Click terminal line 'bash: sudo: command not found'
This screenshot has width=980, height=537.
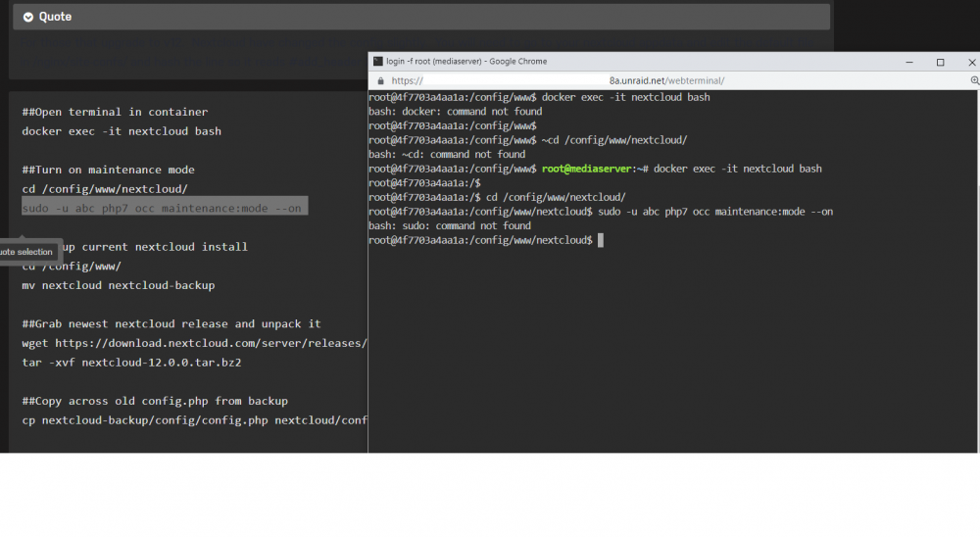click(x=450, y=225)
